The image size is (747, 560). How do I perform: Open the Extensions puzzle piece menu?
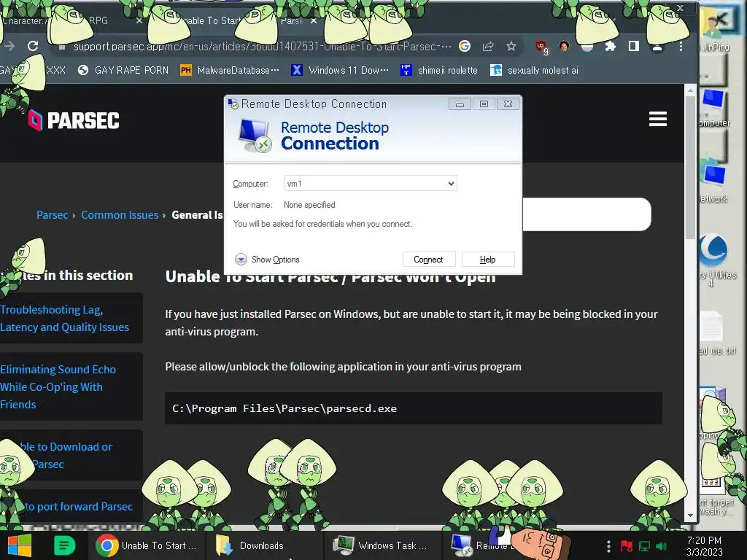tap(610, 46)
